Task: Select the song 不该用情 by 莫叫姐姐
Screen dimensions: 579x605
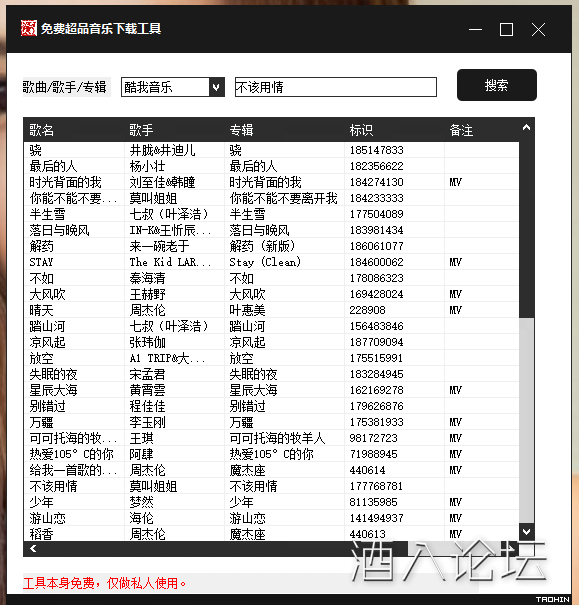Action: pyautogui.click(x=272, y=486)
